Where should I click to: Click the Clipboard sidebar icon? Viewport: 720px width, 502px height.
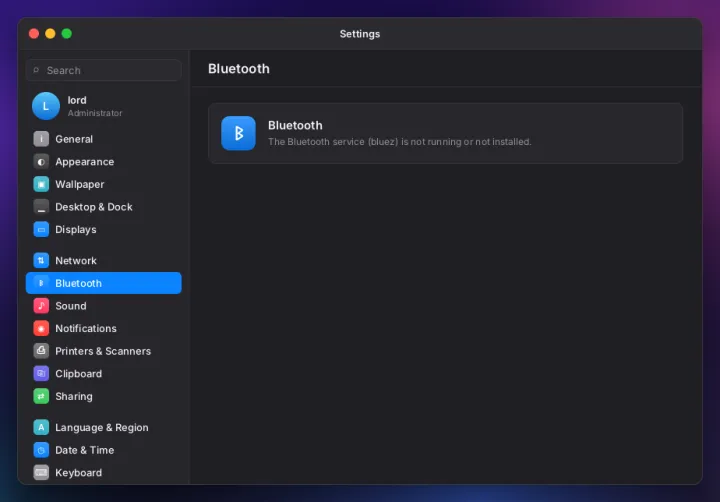click(41, 373)
